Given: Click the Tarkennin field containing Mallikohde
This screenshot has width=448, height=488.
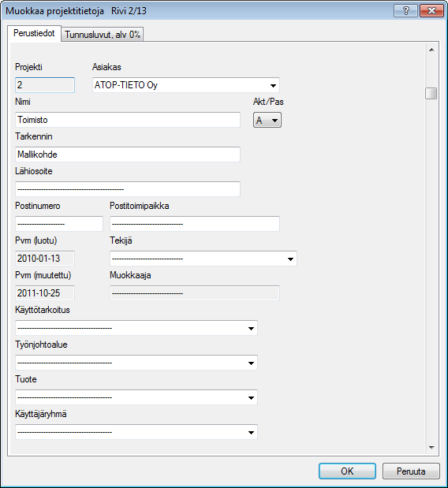Looking at the screenshot, I should coord(128,155).
